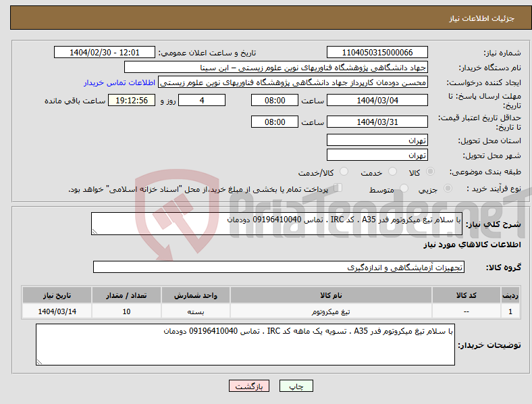Select the کالا radio button
532x404 pixels.
point(430,172)
